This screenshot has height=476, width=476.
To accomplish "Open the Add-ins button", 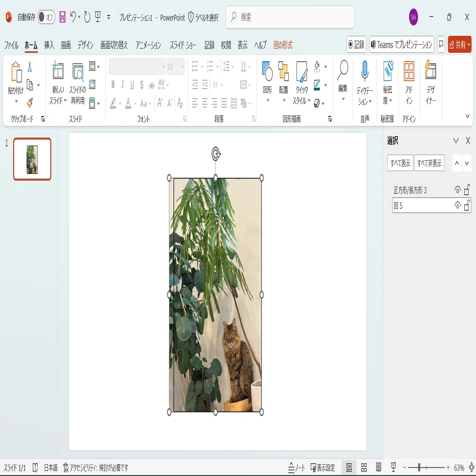I will pos(409,82).
